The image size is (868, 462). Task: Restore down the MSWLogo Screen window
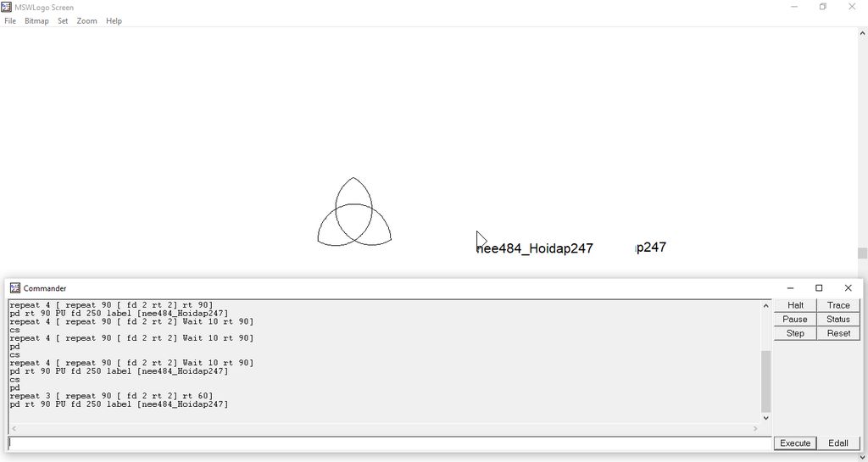[823, 7]
